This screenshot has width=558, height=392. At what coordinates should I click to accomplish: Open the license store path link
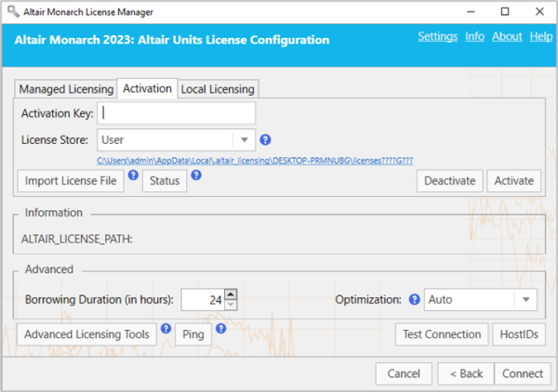[255, 160]
